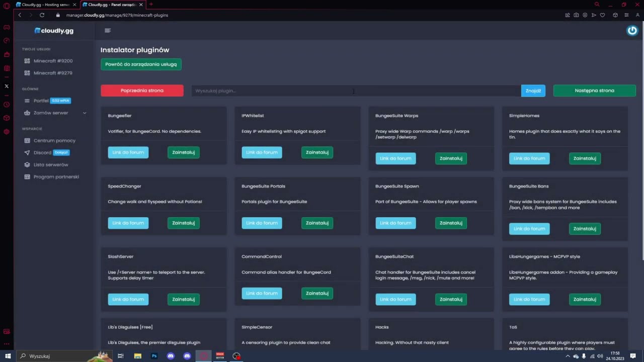The height and width of the screenshot is (362, 644).
Task: Click the ad blocker shield icon
Action: click(585, 15)
